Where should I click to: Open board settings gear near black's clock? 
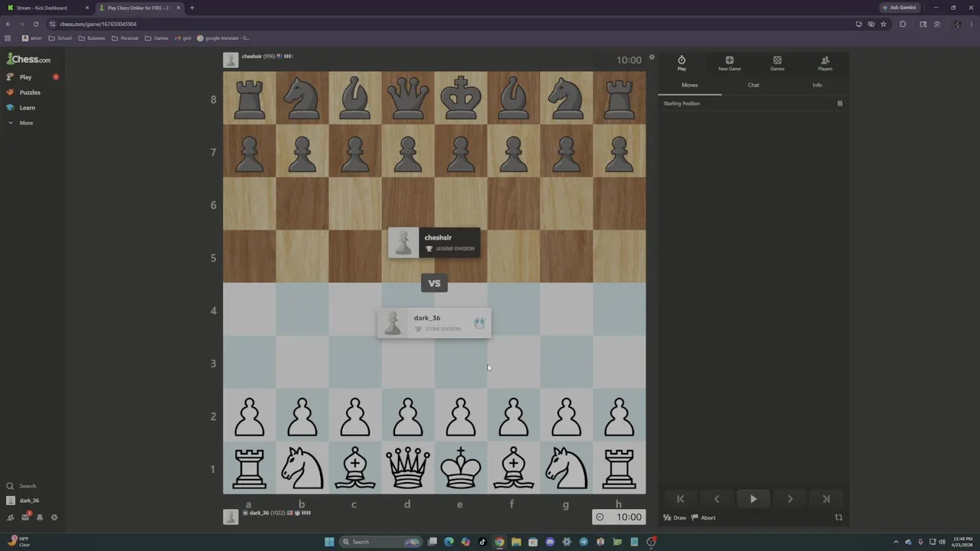(652, 57)
